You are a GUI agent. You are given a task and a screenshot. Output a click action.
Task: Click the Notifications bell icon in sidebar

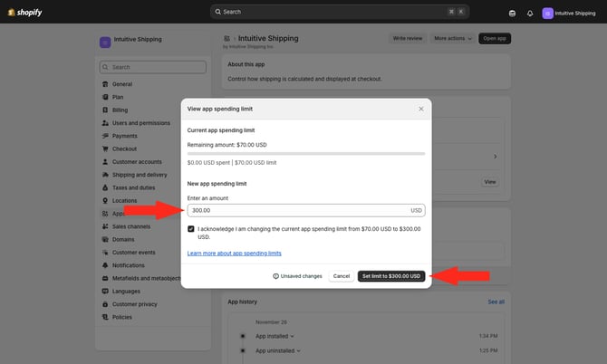pyautogui.click(x=105, y=265)
